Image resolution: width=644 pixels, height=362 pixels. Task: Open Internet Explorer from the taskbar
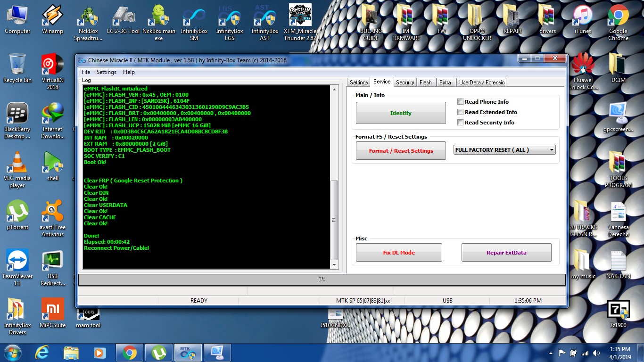pos(42,353)
